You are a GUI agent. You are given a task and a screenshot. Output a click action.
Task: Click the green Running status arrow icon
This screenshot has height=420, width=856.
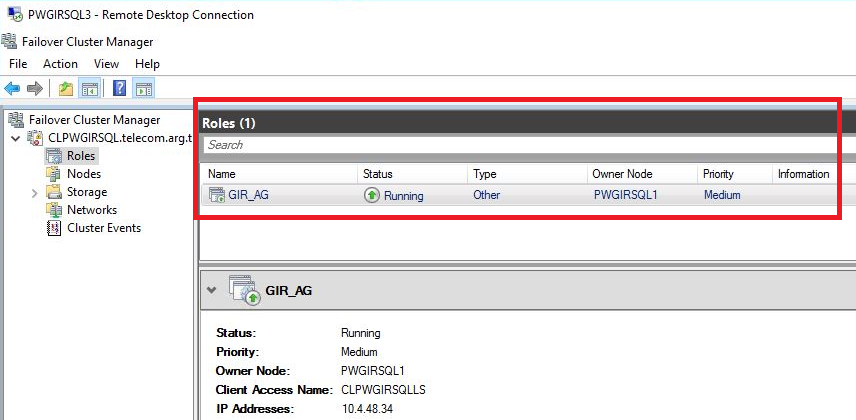pos(371,195)
